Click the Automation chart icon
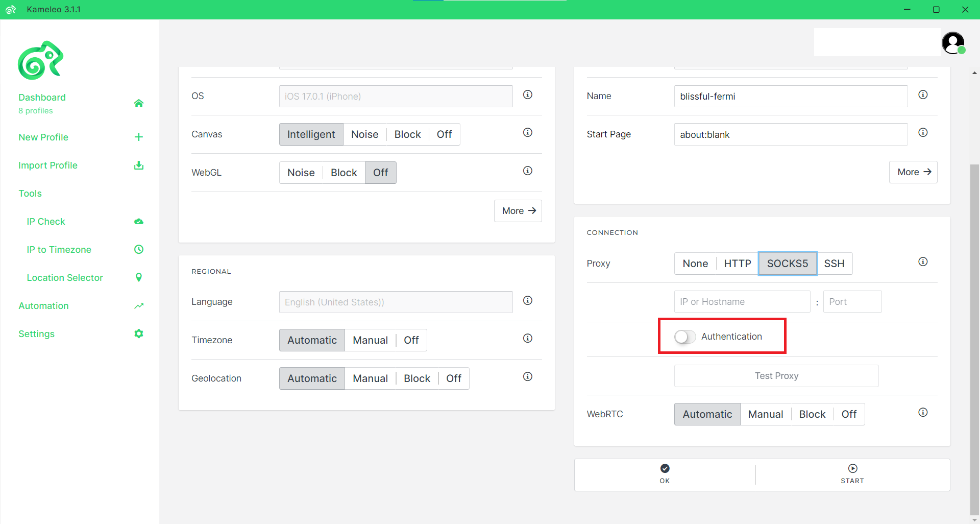 pos(138,306)
